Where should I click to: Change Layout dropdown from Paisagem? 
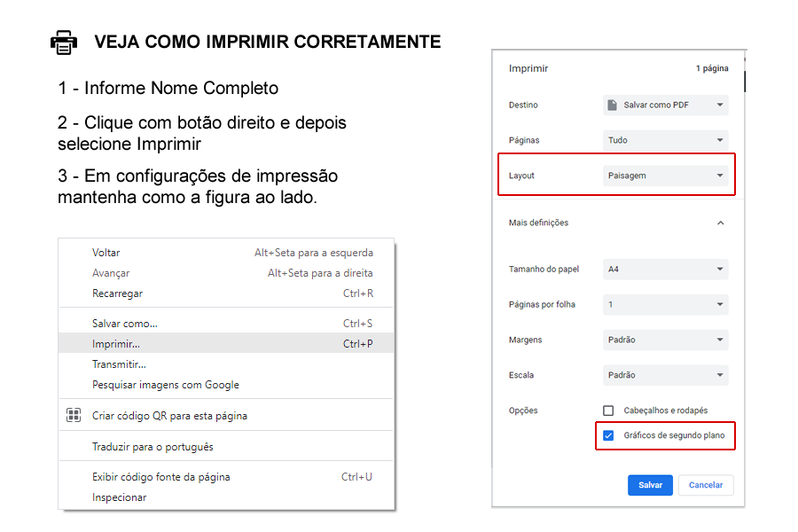coord(665,176)
